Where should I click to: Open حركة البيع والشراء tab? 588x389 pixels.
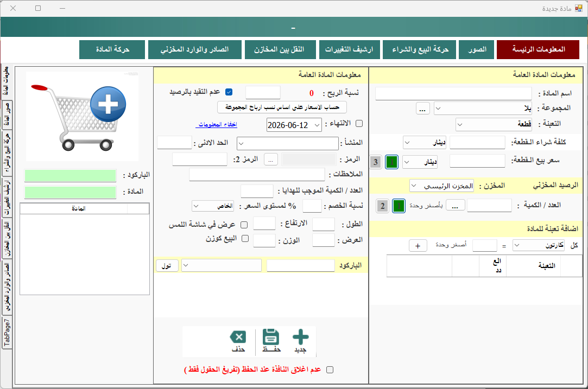[x=420, y=49]
